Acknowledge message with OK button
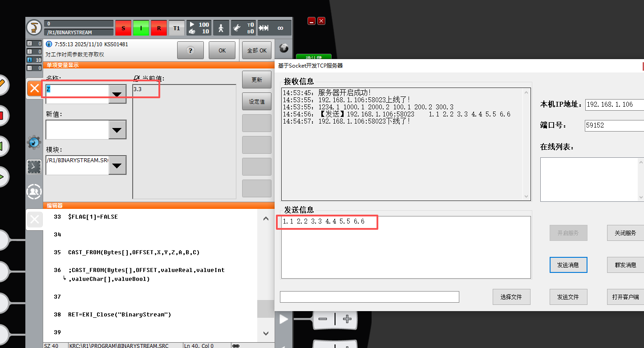This screenshot has width=644, height=348. tap(222, 50)
